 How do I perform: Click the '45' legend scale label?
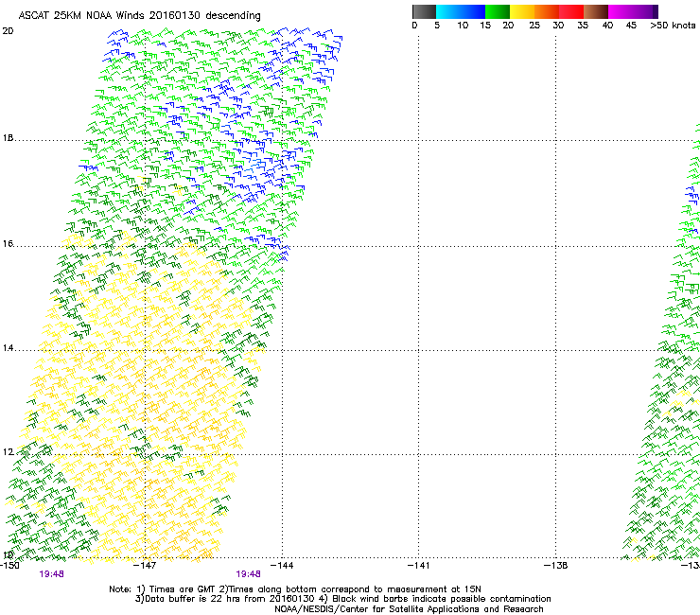[x=631, y=26]
